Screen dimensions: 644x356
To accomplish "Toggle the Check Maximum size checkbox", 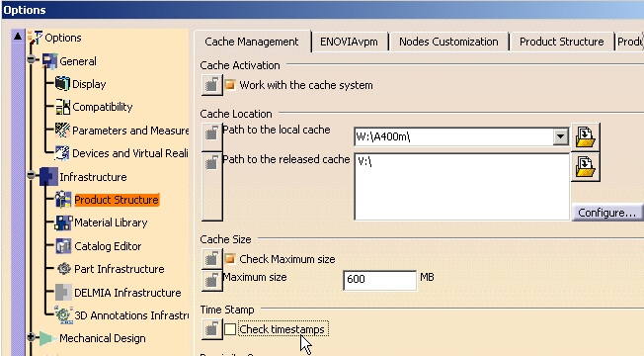I will click(230, 259).
